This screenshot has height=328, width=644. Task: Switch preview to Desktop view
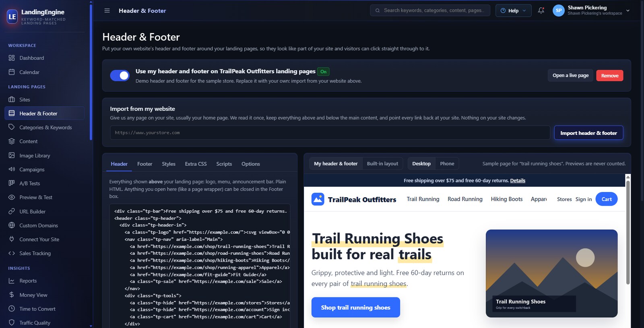click(421, 164)
